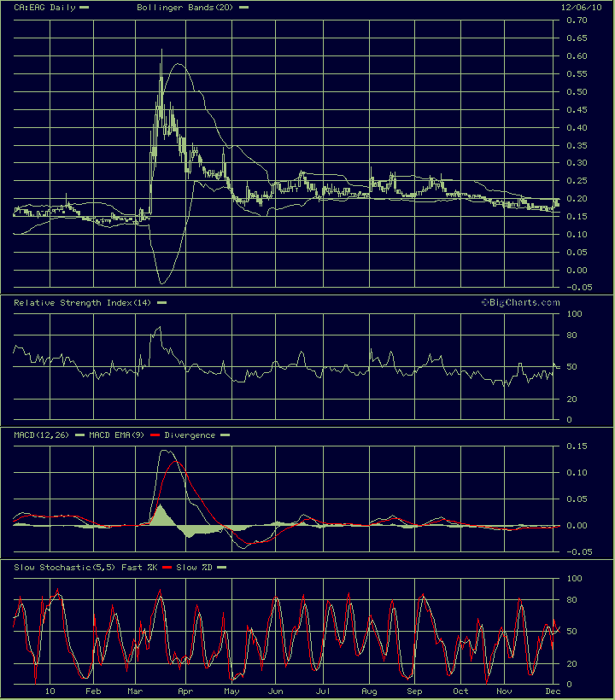
Task: Click the Sep label on the time axis
Action: 414,692
